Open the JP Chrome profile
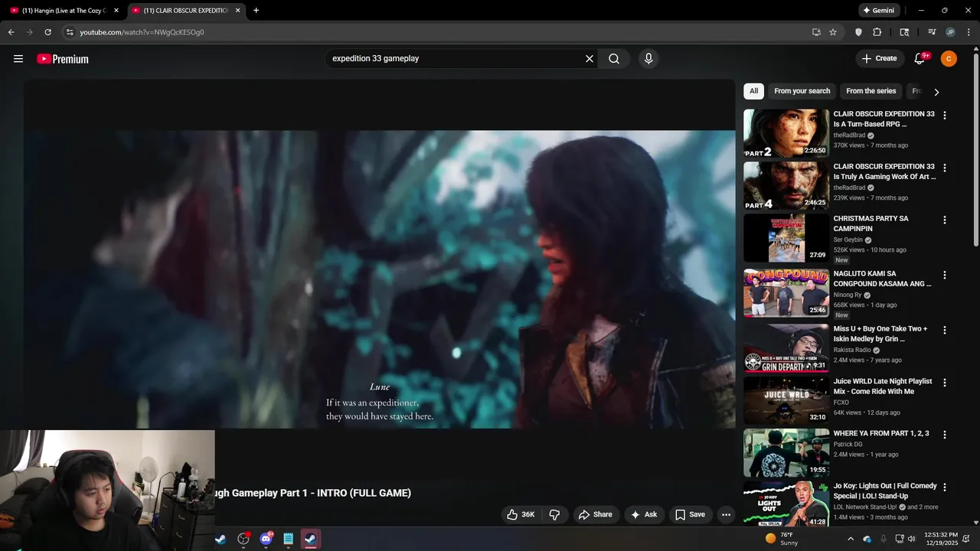The width and height of the screenshot is (980, 551). pyautogui.click(x=950, y=32)
